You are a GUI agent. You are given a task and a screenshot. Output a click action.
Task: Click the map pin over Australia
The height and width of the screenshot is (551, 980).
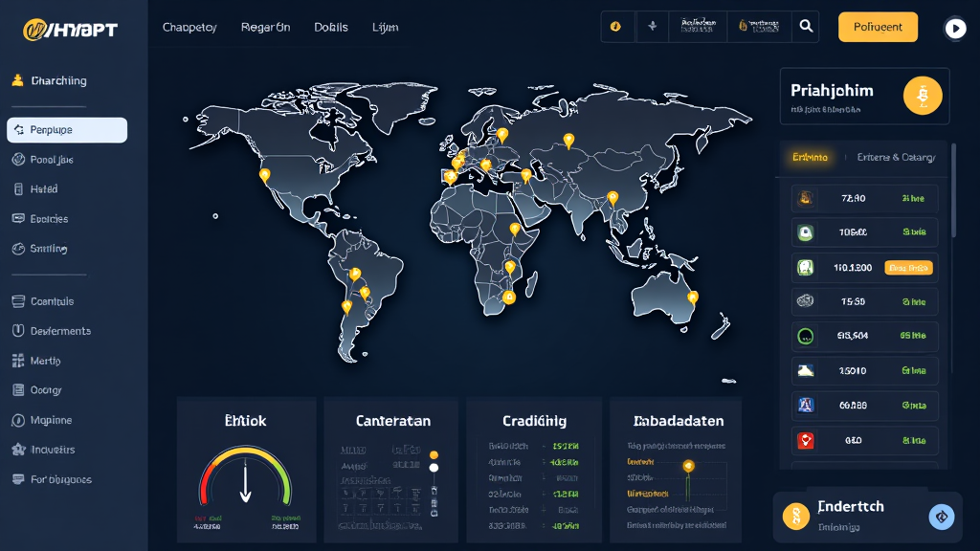coord(693,298)
